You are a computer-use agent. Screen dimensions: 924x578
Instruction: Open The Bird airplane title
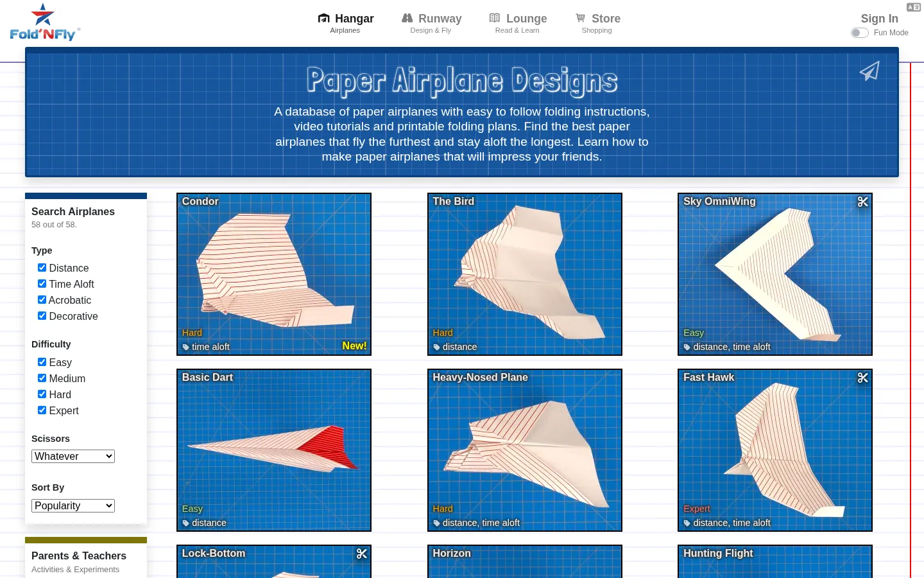(453, 202)
